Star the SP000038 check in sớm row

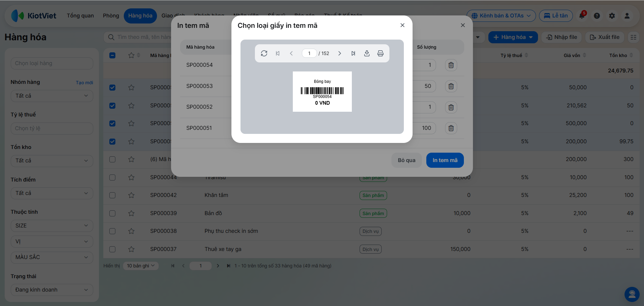131,231
